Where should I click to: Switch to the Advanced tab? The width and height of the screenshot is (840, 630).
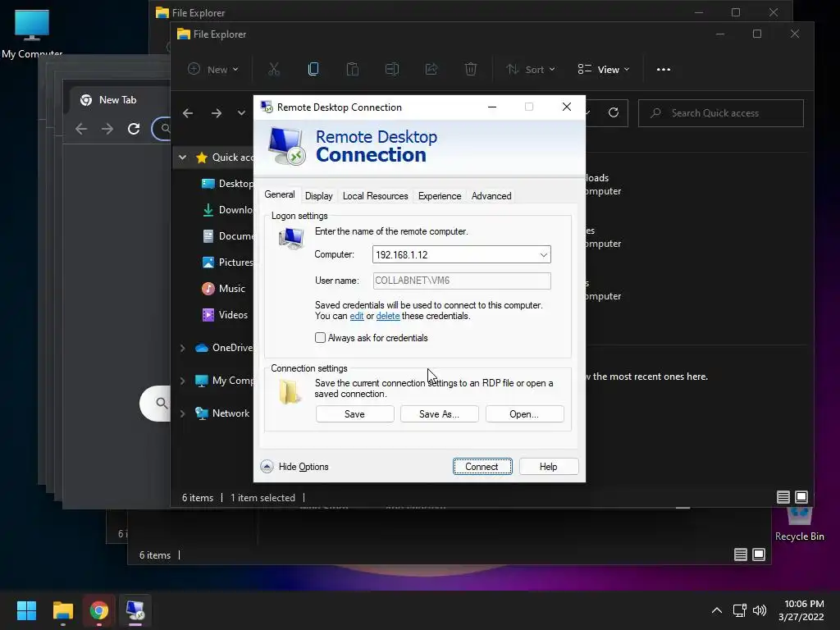pyautogui.click(x=491, y=196)
